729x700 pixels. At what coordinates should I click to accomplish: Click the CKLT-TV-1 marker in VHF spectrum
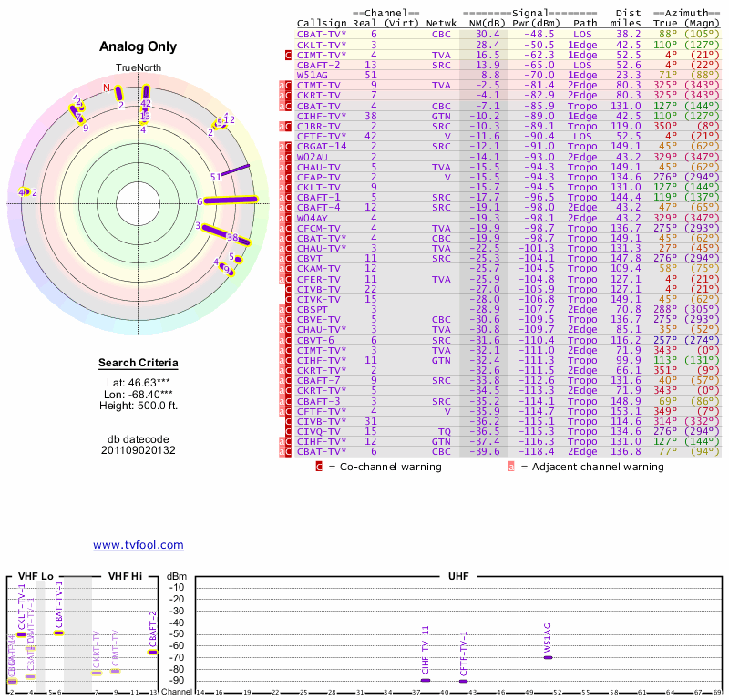tap(22, 634)
